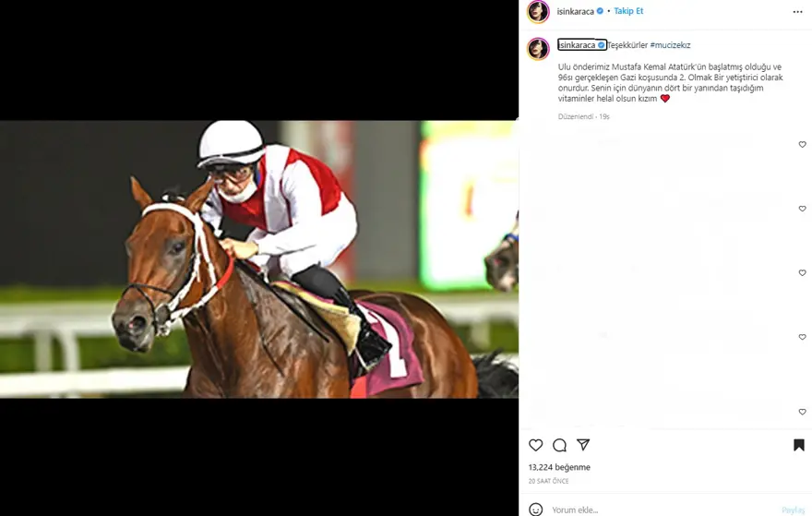The width and height of the screenshot is (812, 516).
Task: Share post via paper plane icon
Action: pyautogui.click(x=583, y=445)
